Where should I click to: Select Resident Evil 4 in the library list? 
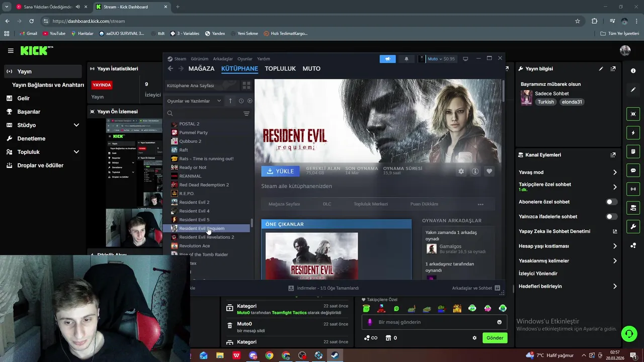(x=194, y=211)
